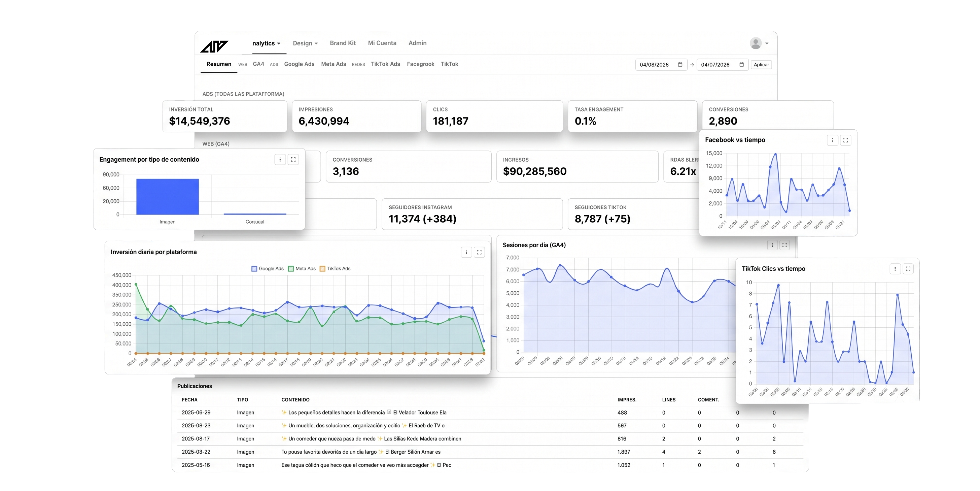Click the Imagen bar in engagement chart
980x491 pixels.
pos(167,197)
